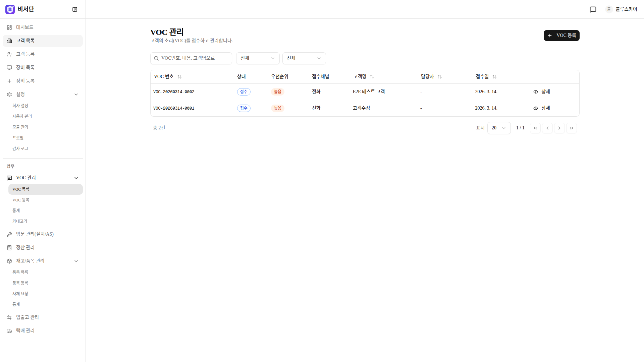Open the second 전체 filter dropdown

tap(304, 58)
